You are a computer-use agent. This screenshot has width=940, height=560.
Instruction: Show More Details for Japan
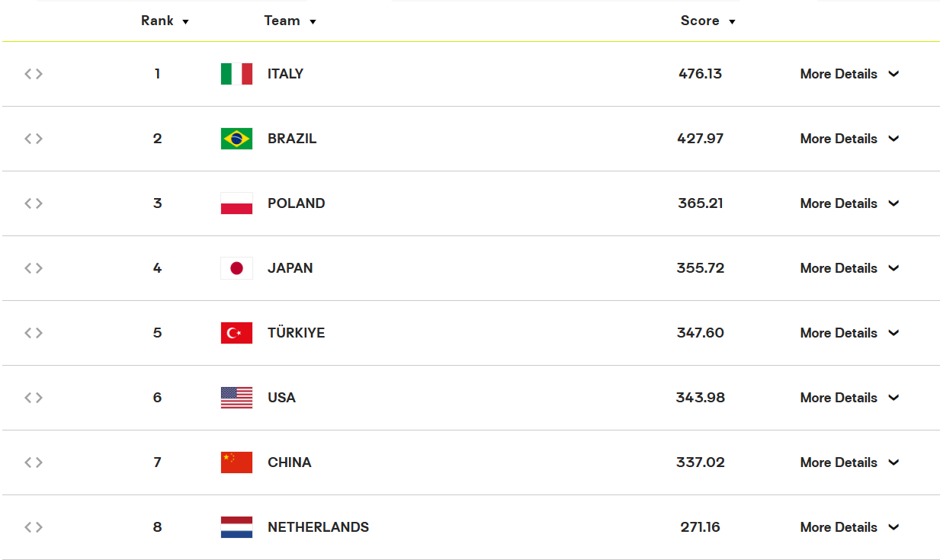coord(849,268)
